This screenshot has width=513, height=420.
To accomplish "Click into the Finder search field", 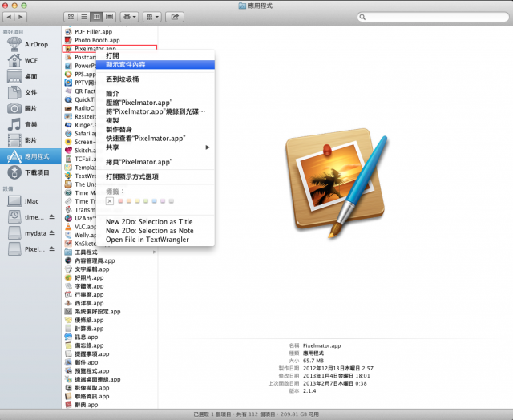I will pyautogui.click(x=433, y=17).
